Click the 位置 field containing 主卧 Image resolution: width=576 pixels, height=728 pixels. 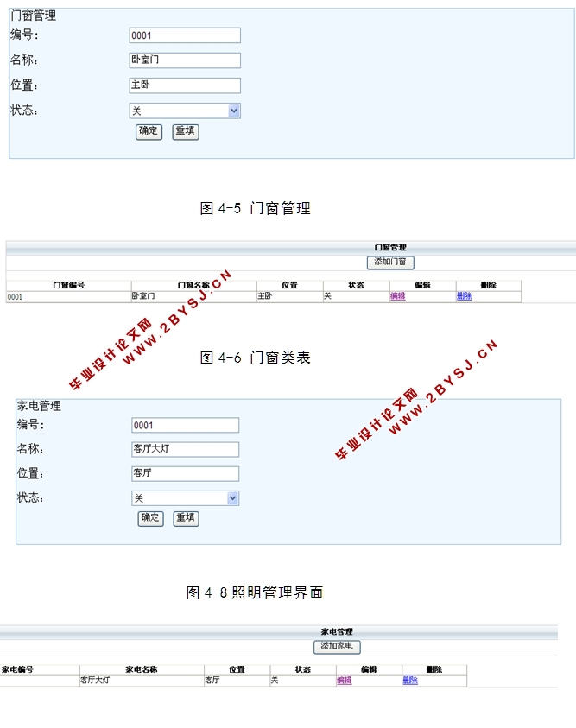(185, 85)
